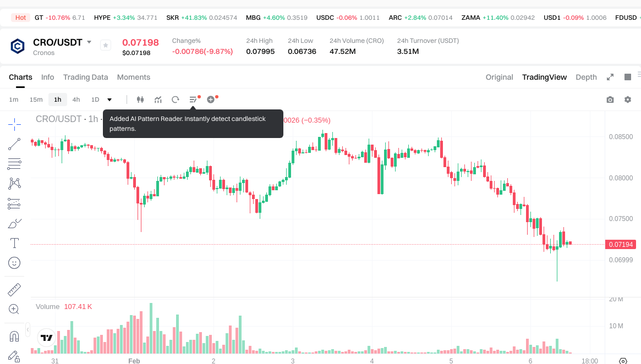
Task: Switch chart view to Original
Action: point(499,77)
